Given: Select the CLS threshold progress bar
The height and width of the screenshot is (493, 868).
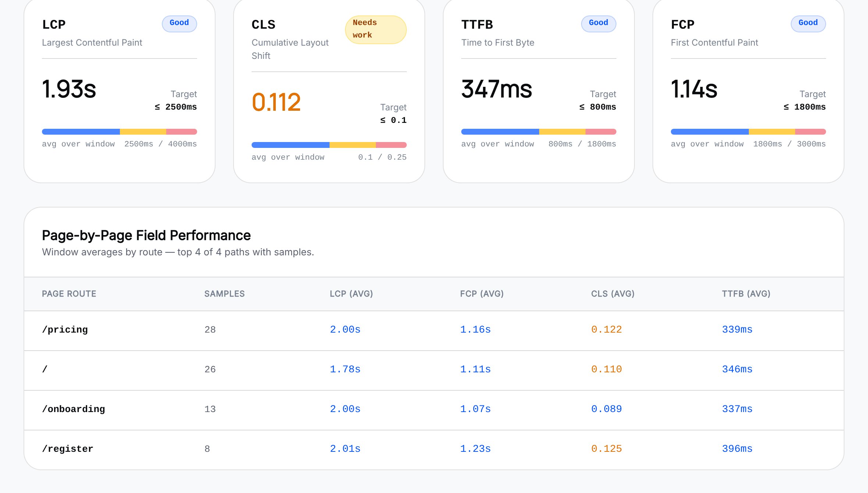Looking at the screenshot, I should coord(329,145).
